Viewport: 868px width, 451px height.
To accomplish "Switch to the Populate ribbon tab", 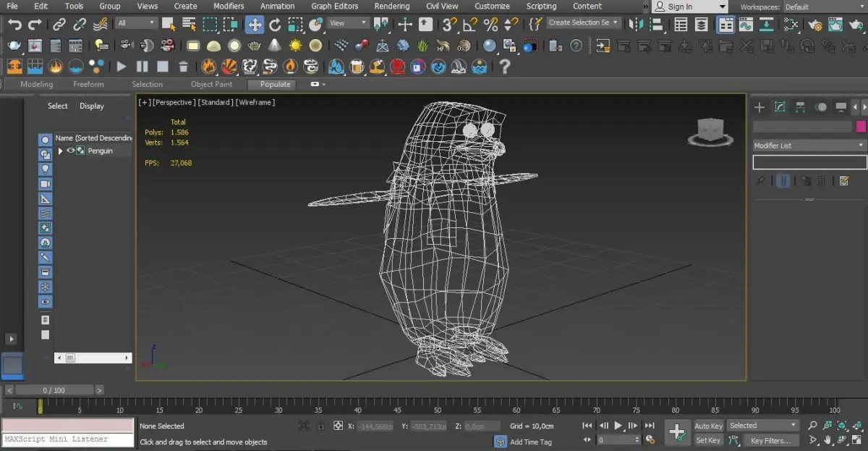I will tap(275, 85).
